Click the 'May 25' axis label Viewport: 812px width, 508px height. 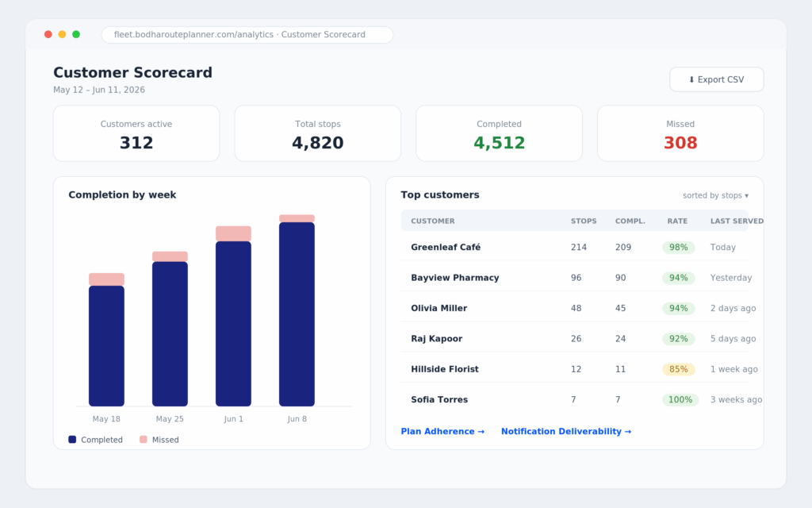pos(170,419)
